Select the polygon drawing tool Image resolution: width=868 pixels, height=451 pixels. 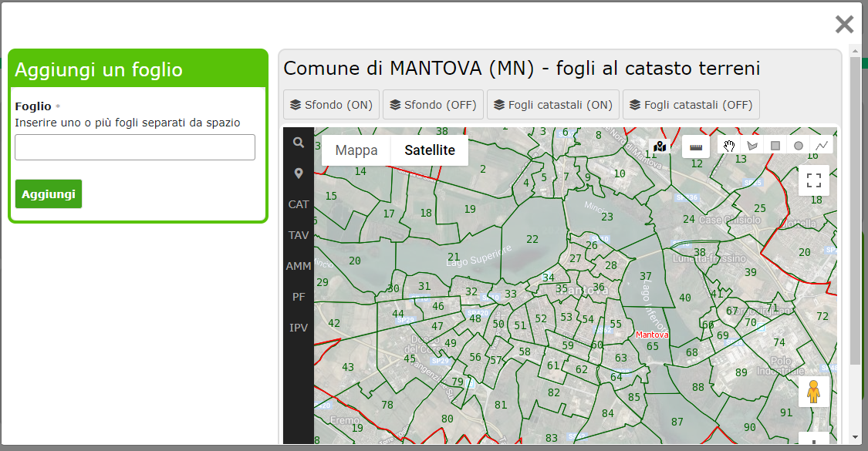tap(752, 146)
